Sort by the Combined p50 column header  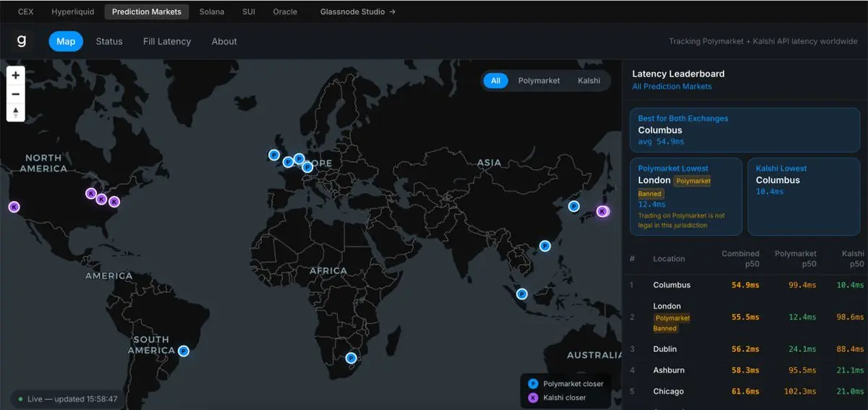tap(741, 259)
